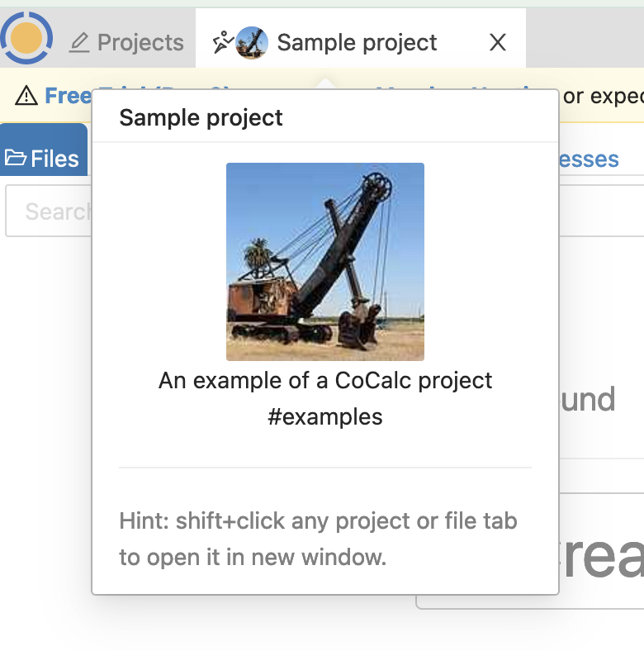Click the running-person status icon in project tab
This screenshot has width=644, height=651.
tap(222, 42)
